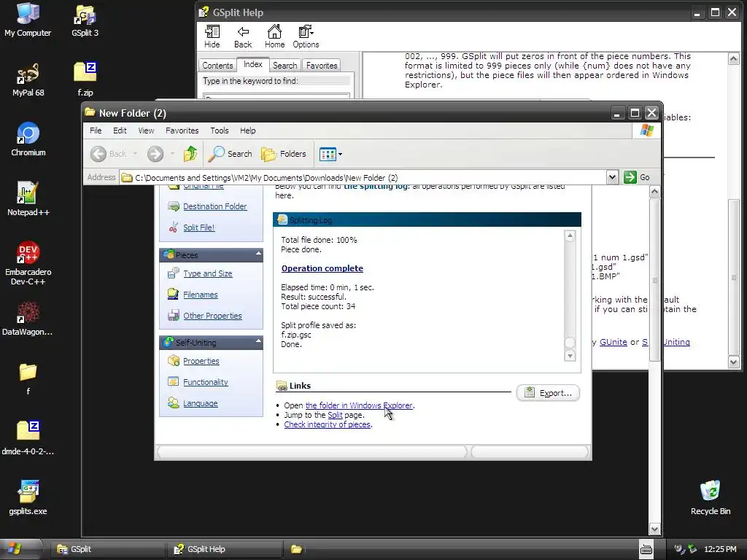Select Index tab in GSplit Help
The width and height of the screenshot is (747, 560).
(x=253, y=64)
